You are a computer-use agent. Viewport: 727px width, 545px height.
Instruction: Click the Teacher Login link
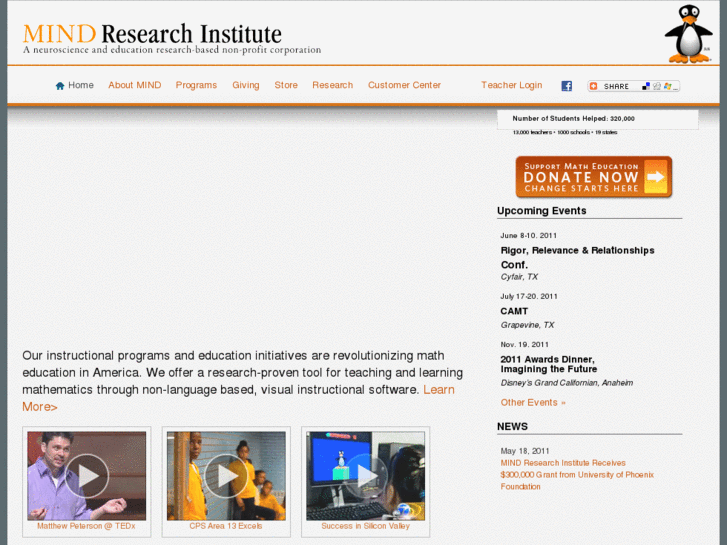[x=511, y=85]
